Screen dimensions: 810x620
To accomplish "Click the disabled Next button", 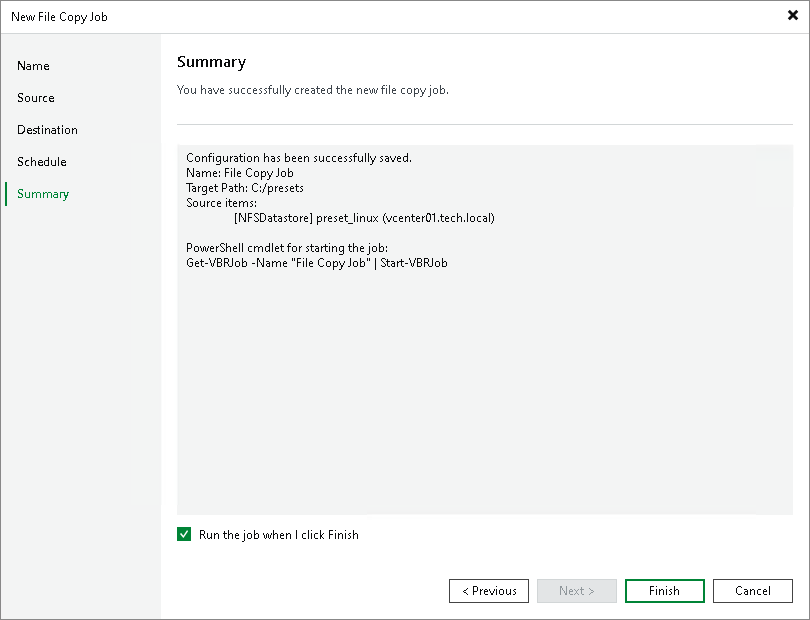I will pos(577,591).
